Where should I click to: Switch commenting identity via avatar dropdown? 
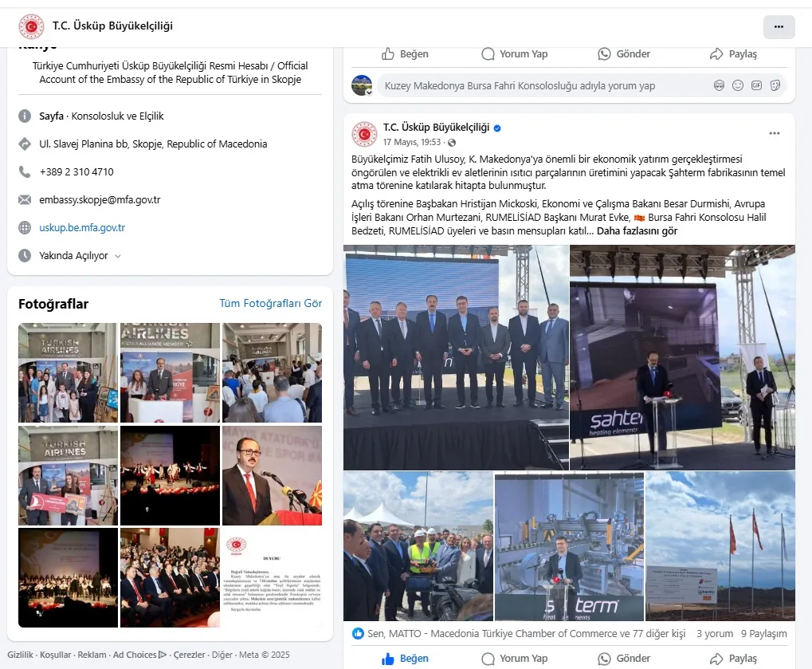362,85
